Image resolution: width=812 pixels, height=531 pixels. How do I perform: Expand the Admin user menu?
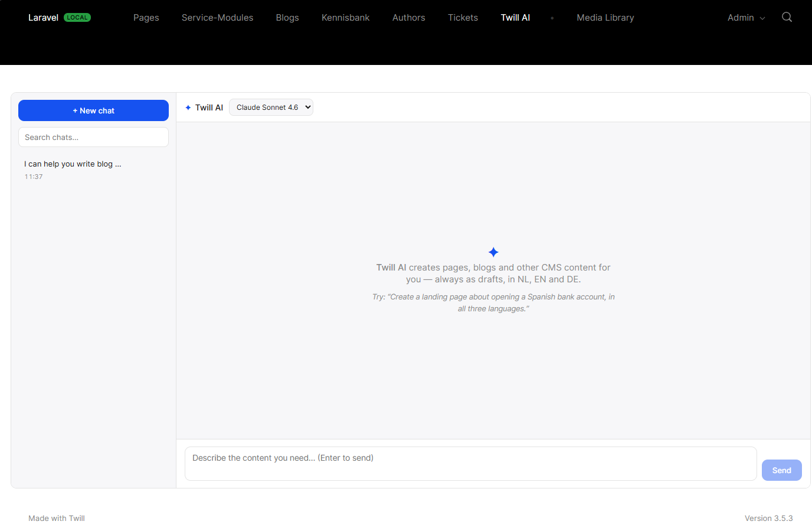[x=746, y=18]
